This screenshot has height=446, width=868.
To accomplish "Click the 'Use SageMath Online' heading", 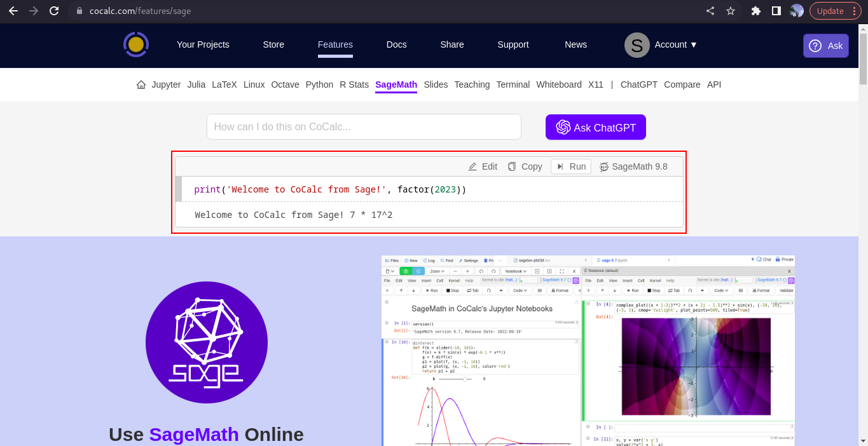I will pyautogui.click(x=206, y=435).
